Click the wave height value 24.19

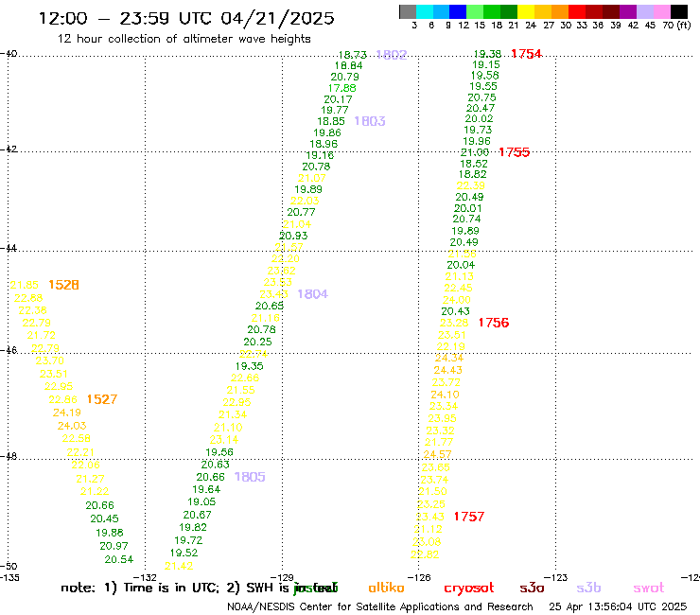pyautogui.click(x=67, y=413)
